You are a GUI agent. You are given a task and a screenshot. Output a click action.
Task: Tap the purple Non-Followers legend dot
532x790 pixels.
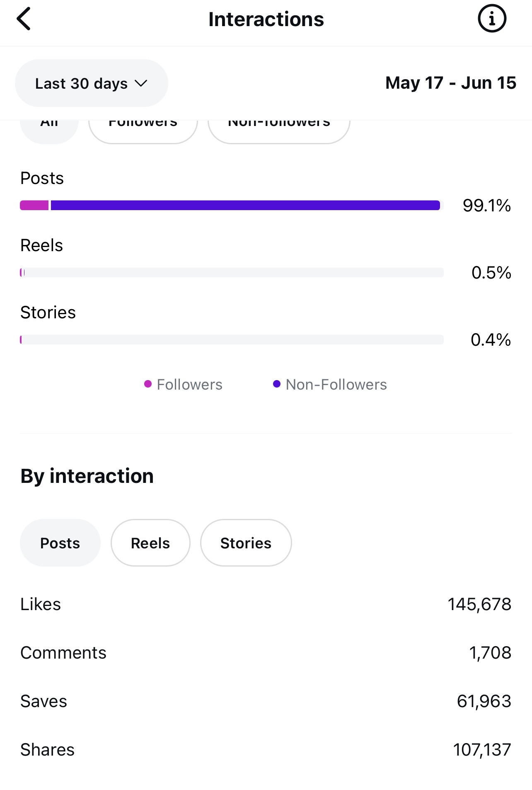coord(277,384)
